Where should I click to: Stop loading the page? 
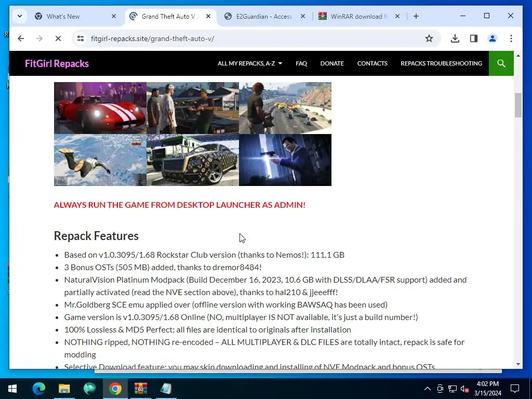click(58, 38)
